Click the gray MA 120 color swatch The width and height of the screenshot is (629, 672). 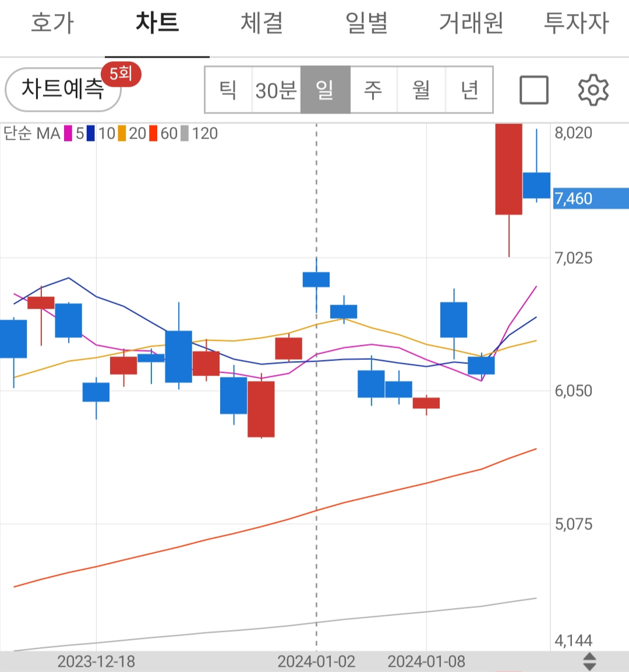[x=185, y=133]
